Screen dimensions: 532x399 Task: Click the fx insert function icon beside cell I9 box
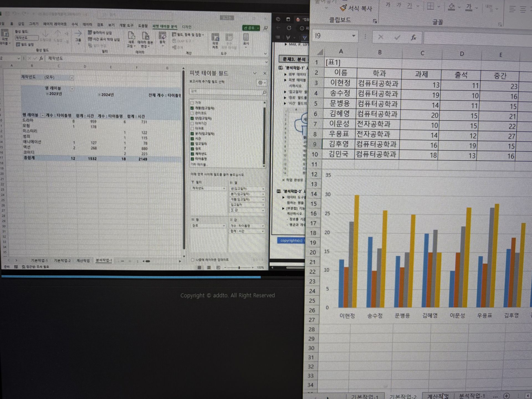(413, 37)
